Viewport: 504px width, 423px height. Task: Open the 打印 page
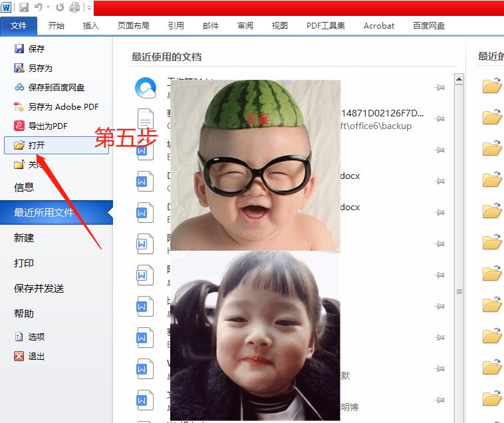pos(24,263)
